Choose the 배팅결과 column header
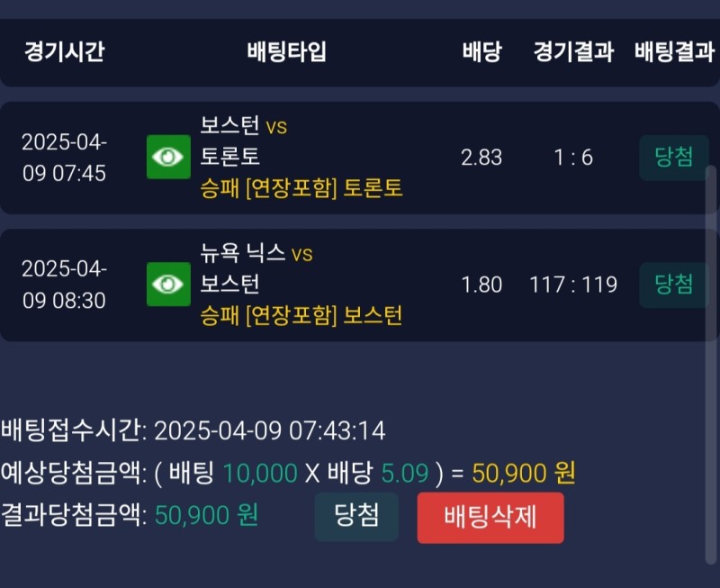Screen dimensions: 720x588 (674, 51)
